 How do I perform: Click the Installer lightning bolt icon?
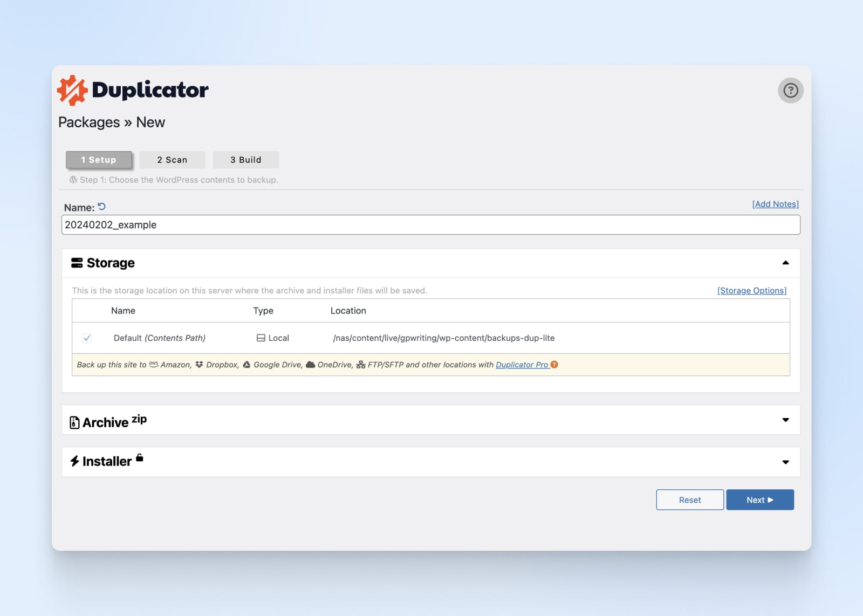[x=75, y=461]
